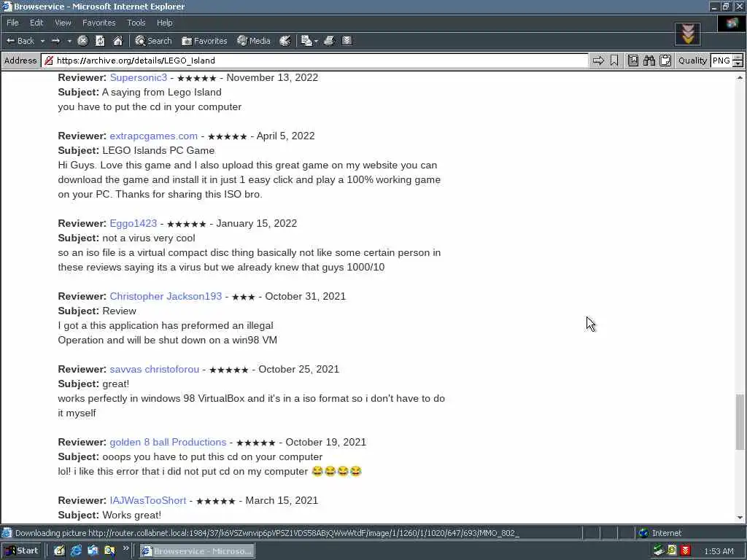
Task: Click the yellow system tray icon
Action: point(672,551)
